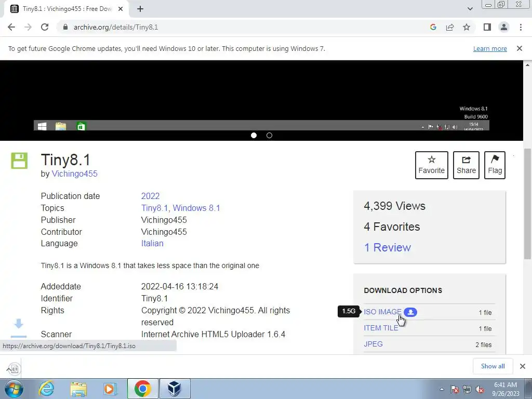Download the ISO IMAGE file
532x399 pixels.
tap(382, 312)
